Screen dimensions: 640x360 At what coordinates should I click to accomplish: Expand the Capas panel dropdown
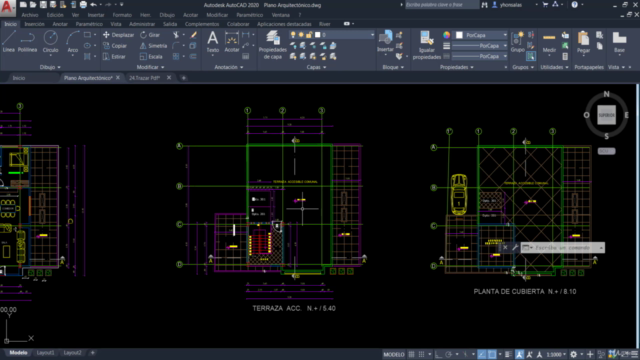316,67
